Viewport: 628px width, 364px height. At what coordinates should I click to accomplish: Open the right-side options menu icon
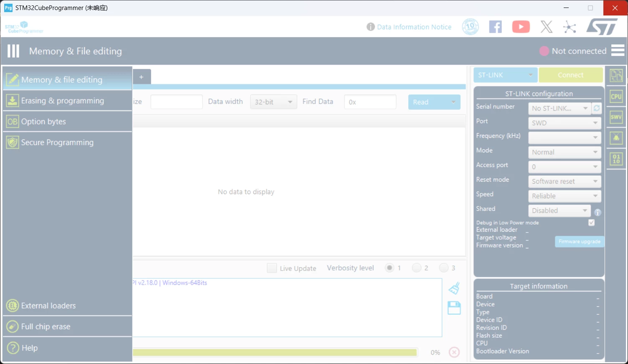[x=618, y=51]
